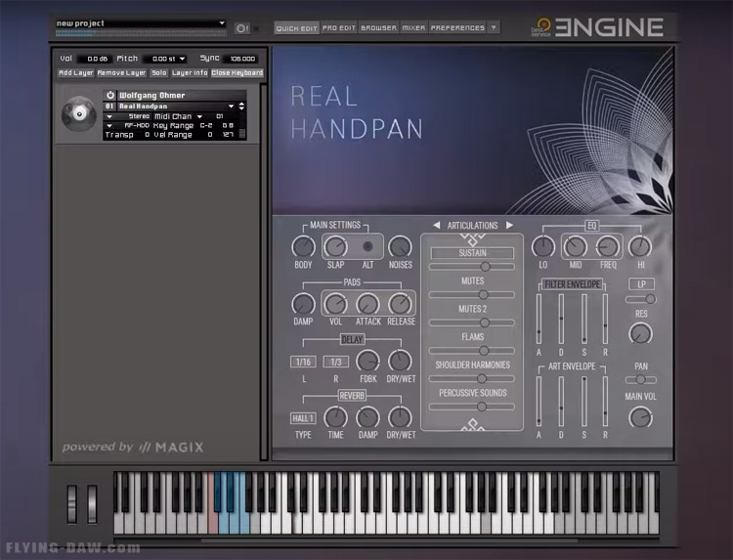Open delay L time 1/16 selector
This screenshot has width=733, height=560.
pos(303,362)
